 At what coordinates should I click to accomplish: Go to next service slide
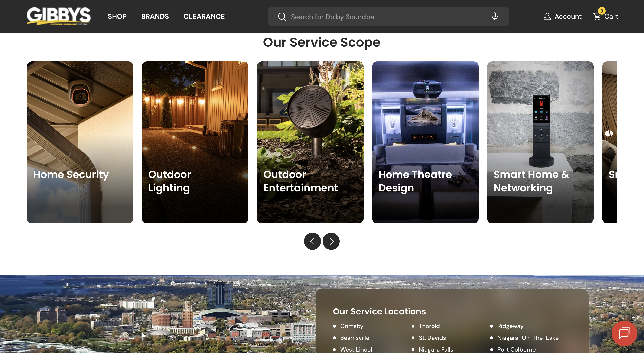[x=331, y=241]
